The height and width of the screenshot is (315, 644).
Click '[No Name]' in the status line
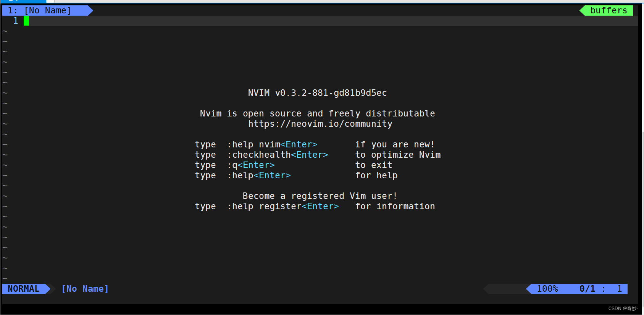pyautogui.click(x=85, y=289)
